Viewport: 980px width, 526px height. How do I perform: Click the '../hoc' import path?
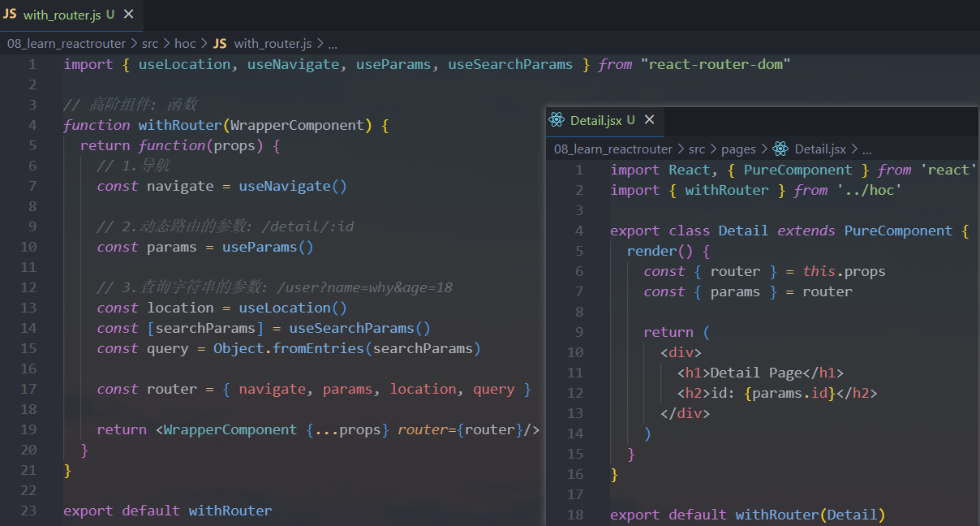(x=870, y=190)
